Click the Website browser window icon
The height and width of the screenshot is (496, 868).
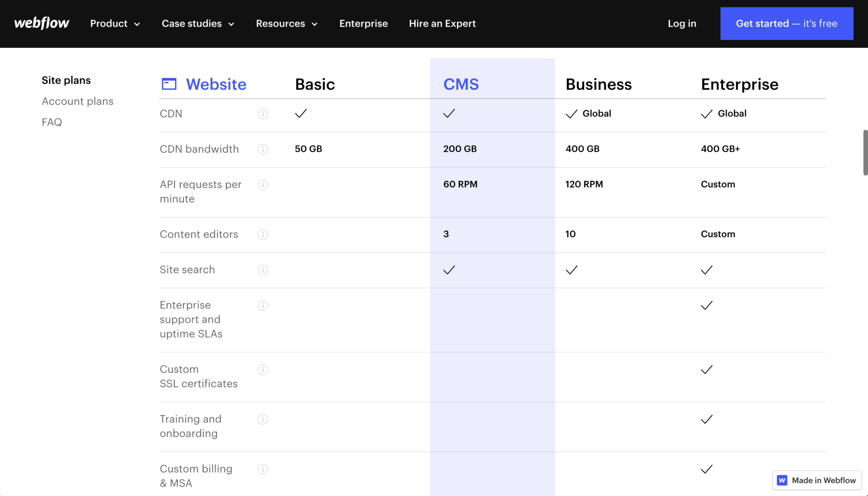[169, 84]
